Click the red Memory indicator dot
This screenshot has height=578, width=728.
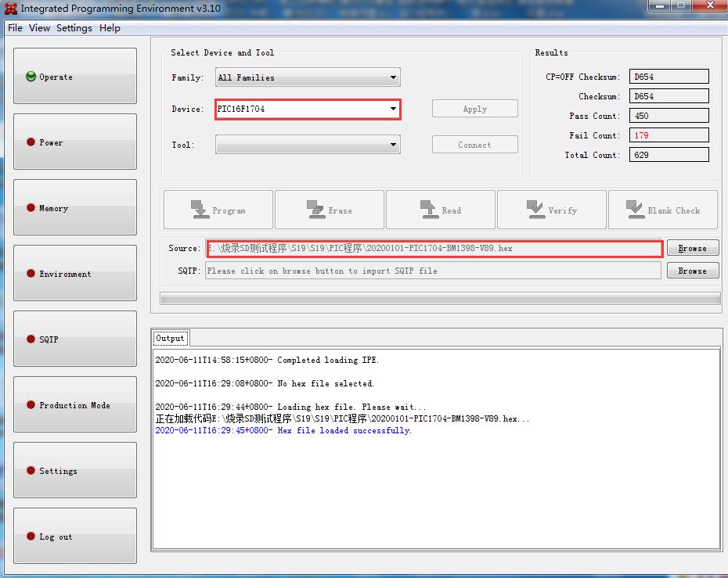tap(31, 208)
